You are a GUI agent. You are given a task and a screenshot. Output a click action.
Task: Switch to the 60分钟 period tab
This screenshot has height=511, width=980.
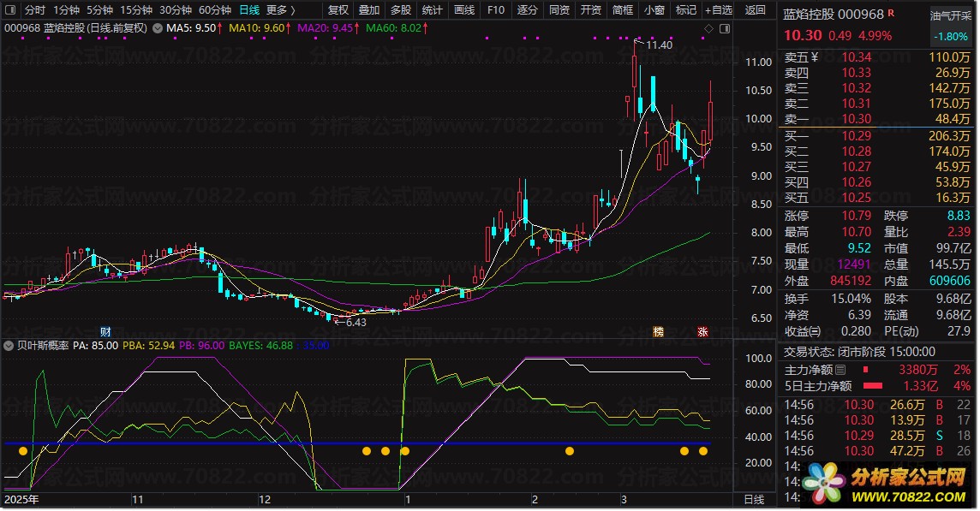[x=214, y=10]
